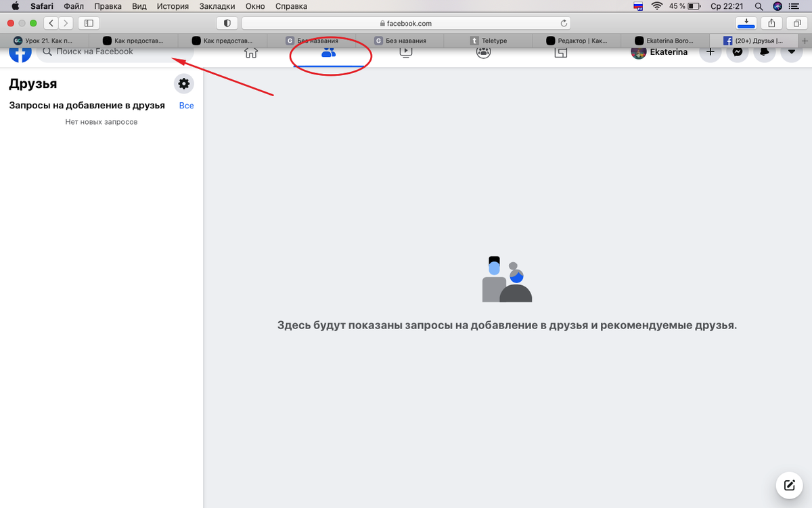Open Facebook notifications bell
This screenshot has height=508, width=812.
pos(765,52)
